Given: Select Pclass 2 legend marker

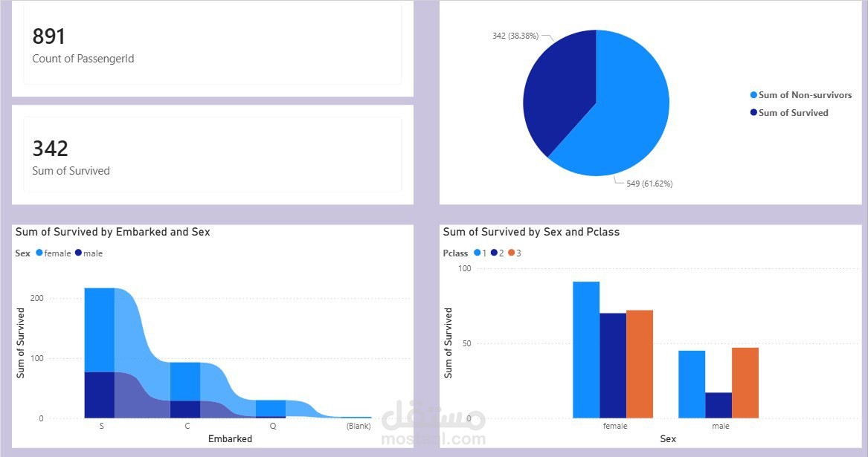Looking at the screenshot, I should pos(493,253).
